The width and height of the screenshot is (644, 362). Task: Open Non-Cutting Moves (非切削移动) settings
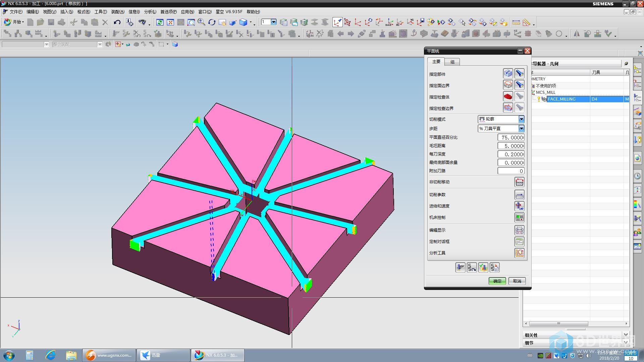520,182
